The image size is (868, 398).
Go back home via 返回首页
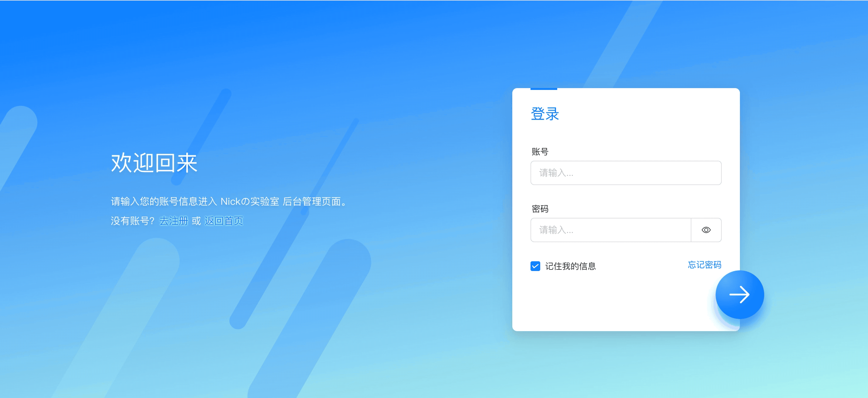(224, 221)
